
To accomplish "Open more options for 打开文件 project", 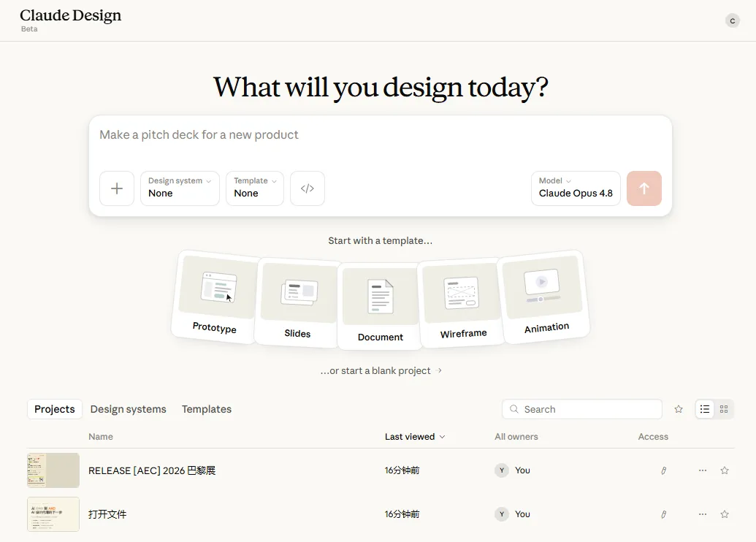I will 703,514.
